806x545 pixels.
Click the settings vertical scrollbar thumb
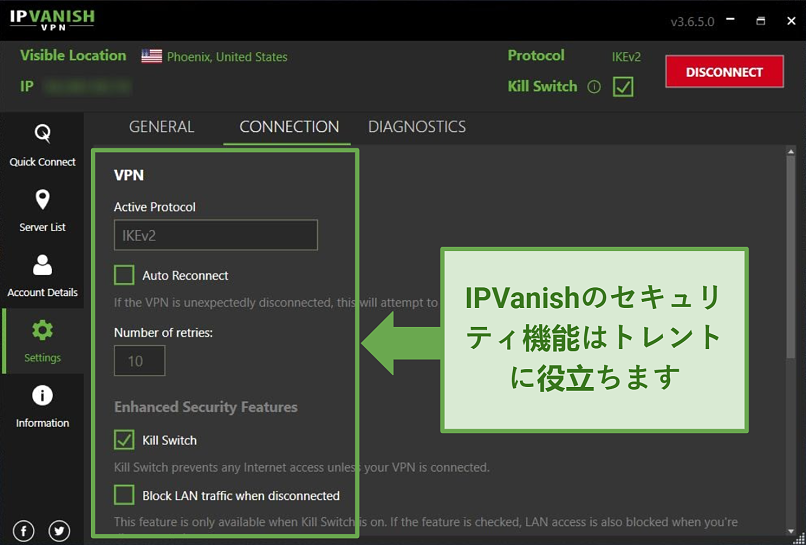click(791, 257)
